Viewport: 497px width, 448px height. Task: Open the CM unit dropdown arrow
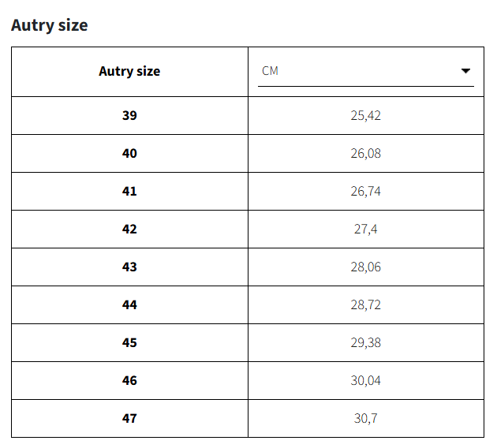pos(465,71)
